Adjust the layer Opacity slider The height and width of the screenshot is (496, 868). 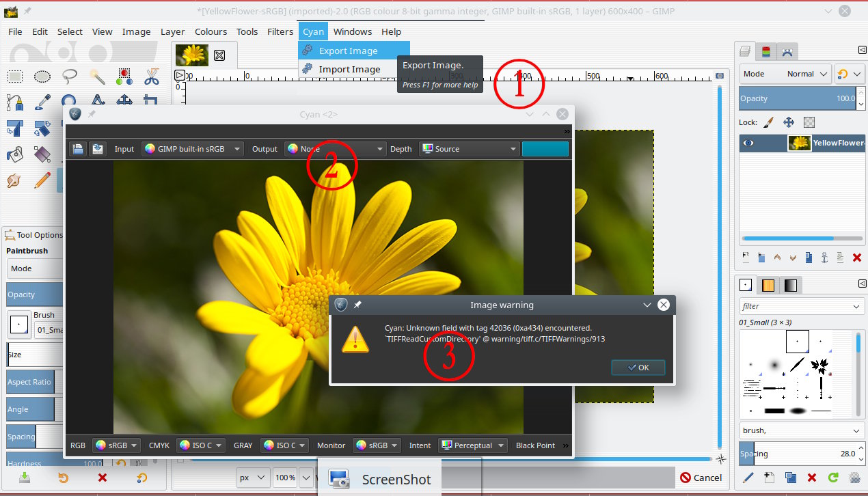(x=798, y=98)
